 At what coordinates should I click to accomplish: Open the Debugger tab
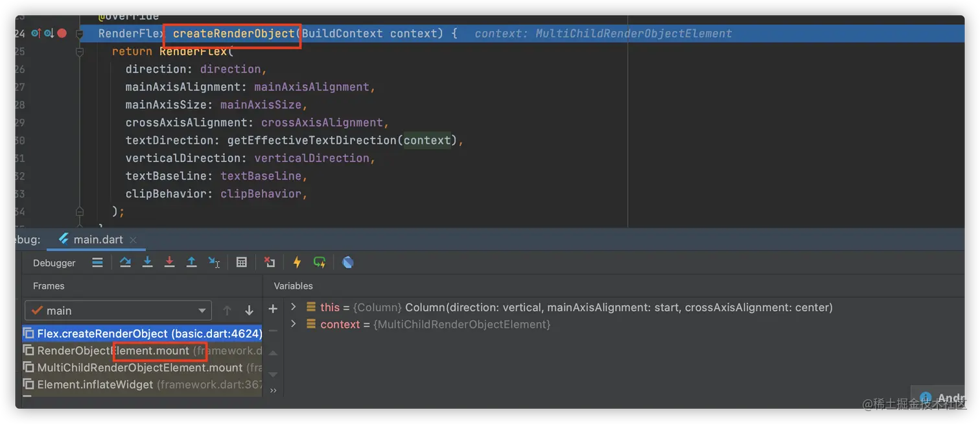[x=54, y=263]
